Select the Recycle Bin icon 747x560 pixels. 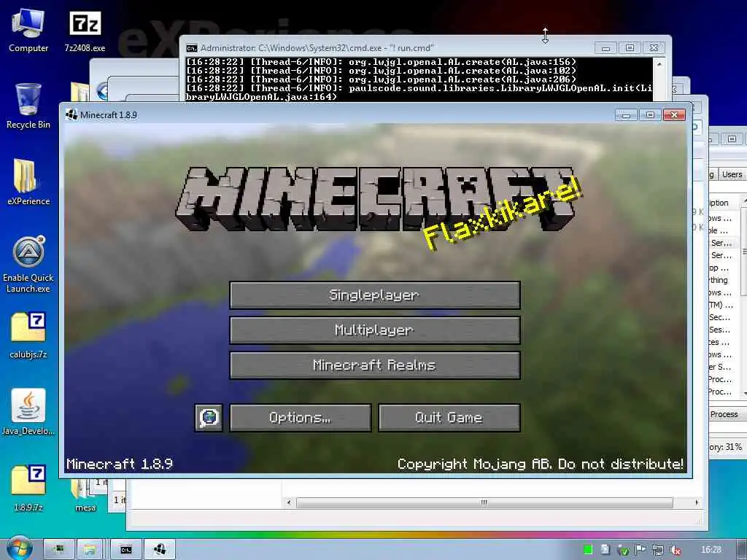(x=28, y=106)
